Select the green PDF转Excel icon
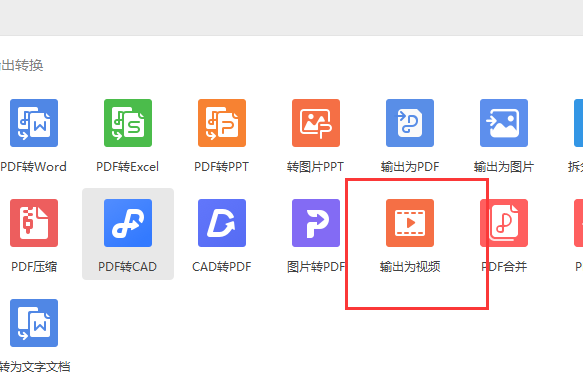The image size is (583, 376). pos(128,123)
